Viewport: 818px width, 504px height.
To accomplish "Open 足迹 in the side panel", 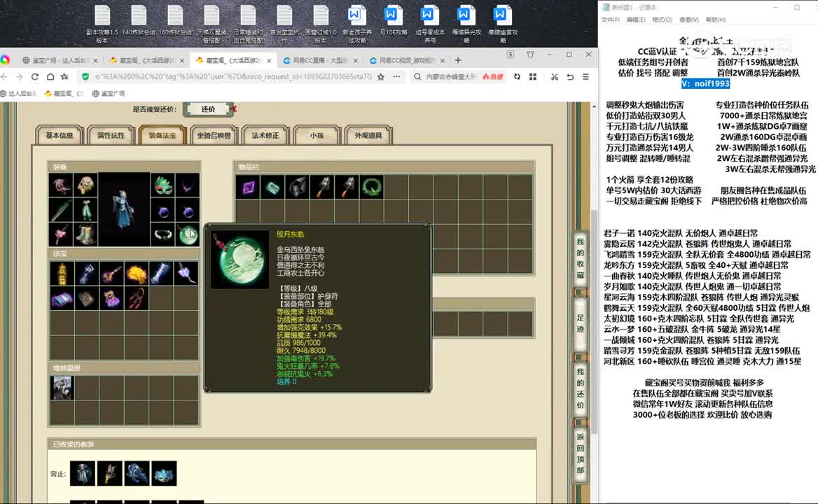I will [x=580, y=323].
